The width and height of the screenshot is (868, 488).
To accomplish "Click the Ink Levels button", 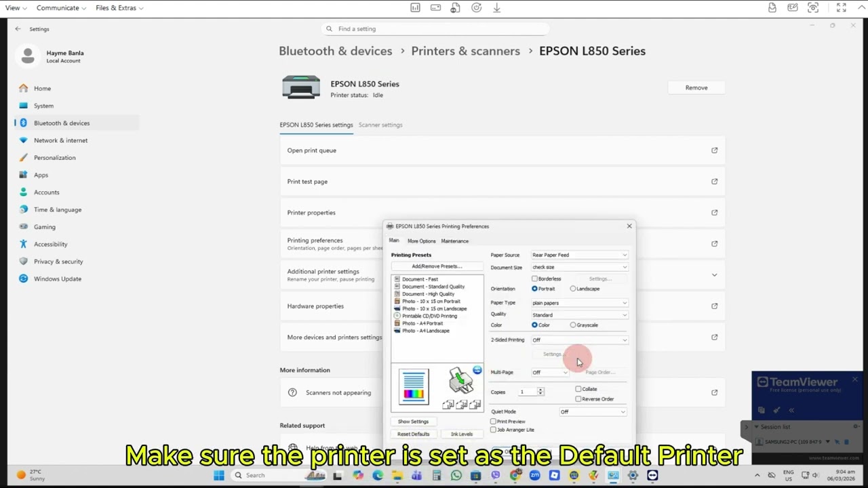I will click(x=462, y=434).
